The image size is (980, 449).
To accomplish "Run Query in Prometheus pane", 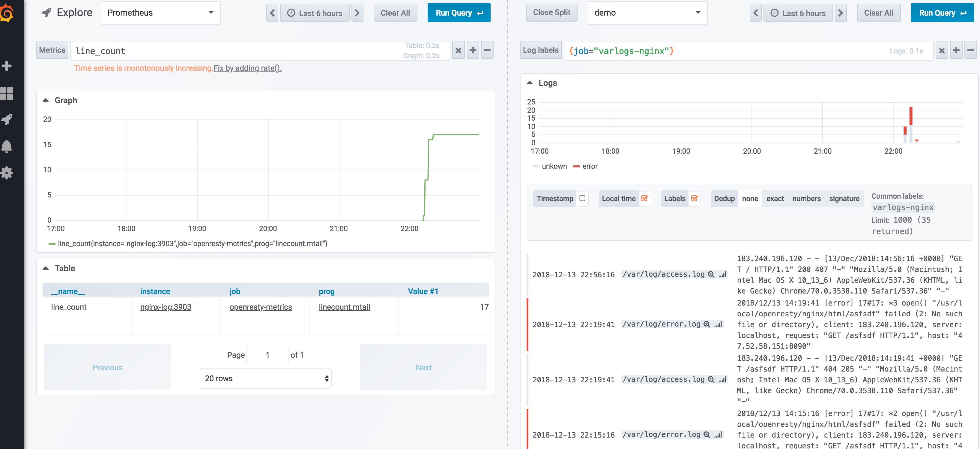I will 459,13.
